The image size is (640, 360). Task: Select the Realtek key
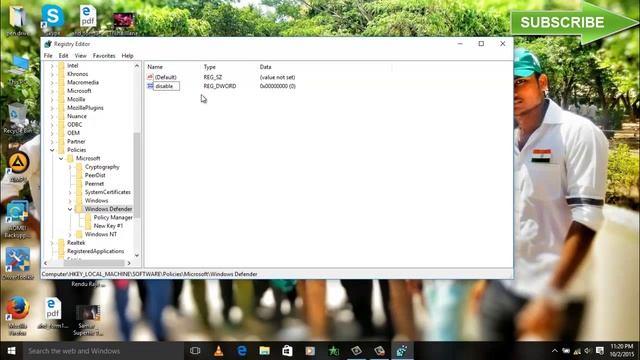coord(76,242)
